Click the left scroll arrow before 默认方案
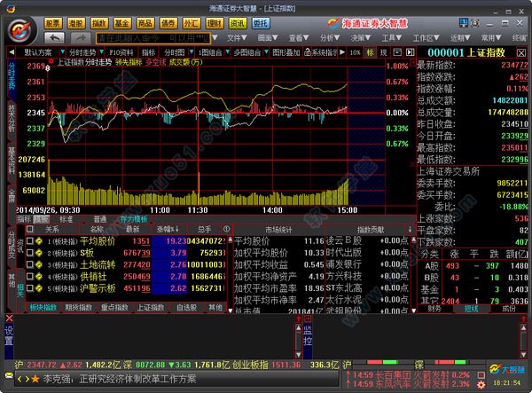 12,52
